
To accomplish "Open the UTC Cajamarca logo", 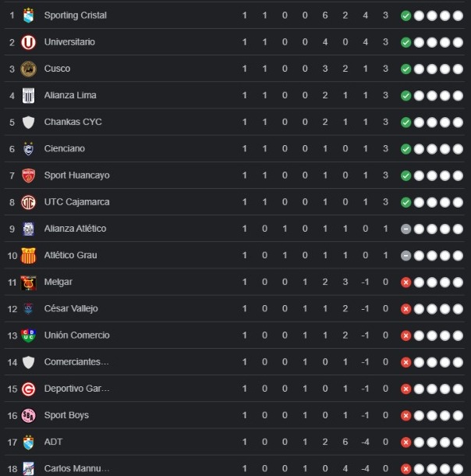I will [28, 202].
